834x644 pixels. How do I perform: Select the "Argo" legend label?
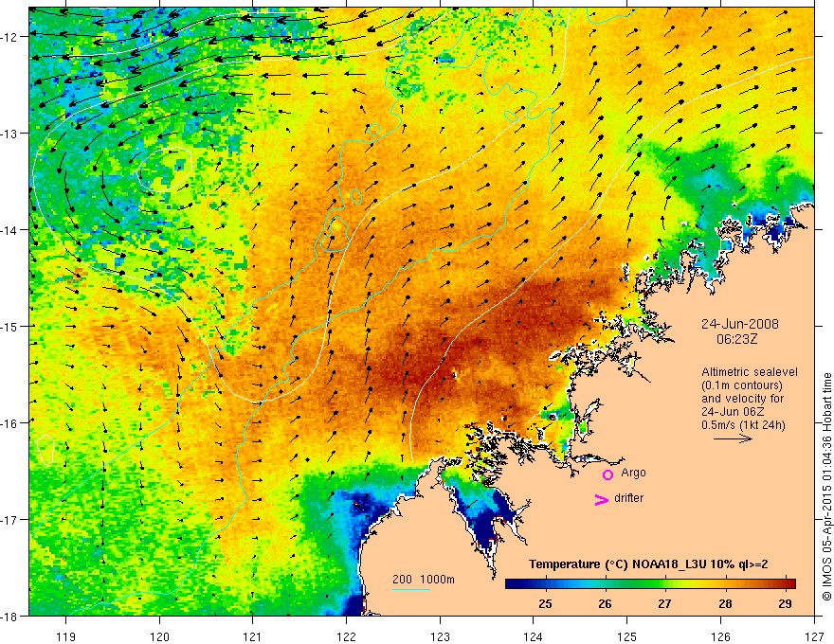tap(633, 473)
